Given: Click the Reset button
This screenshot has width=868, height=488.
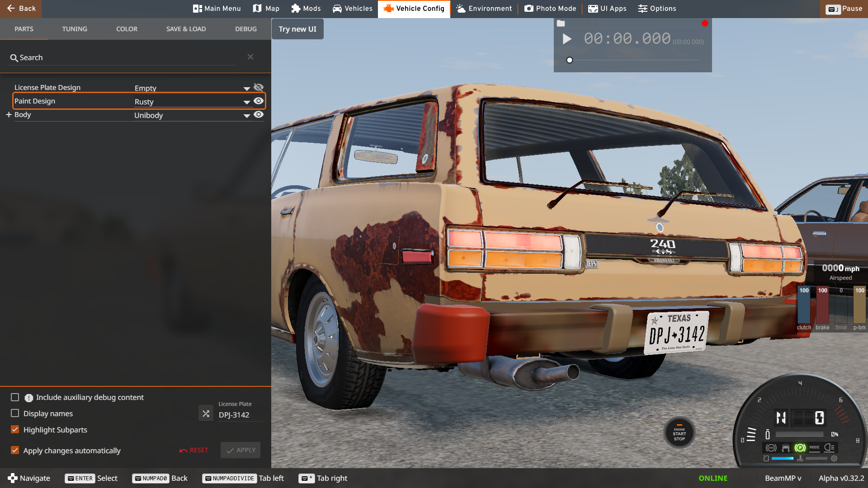Looking at the screenshot, I should tap(194, 450).
